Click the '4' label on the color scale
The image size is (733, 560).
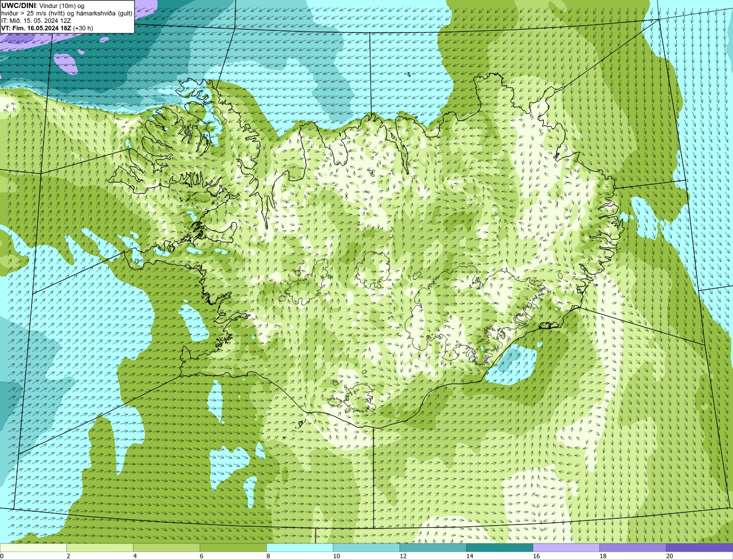coord(135,556)
